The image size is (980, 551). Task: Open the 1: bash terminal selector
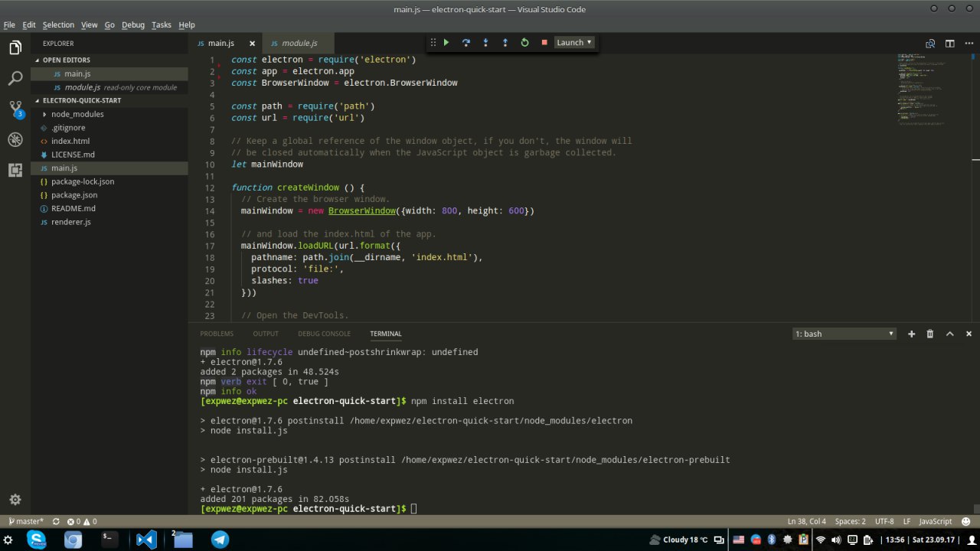(844, 334)
